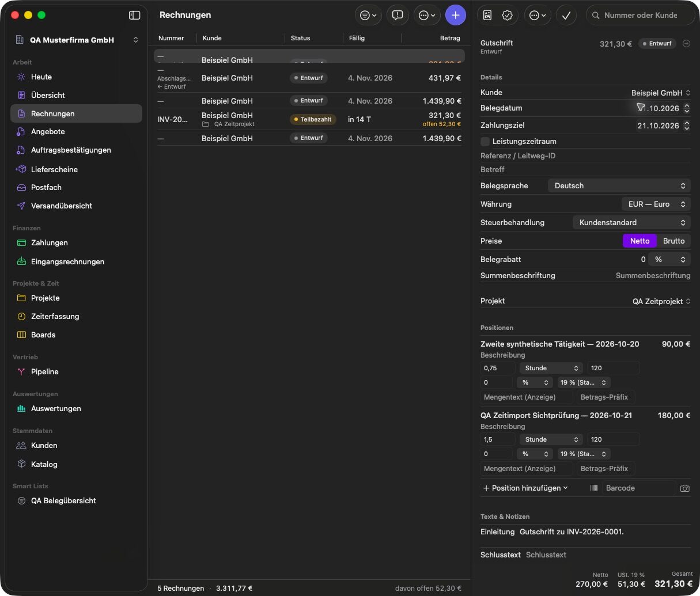Viewport: 700px width, 596px height.
Task: Open the Projekt QA Zeitprojekt selector
Action: pyautogui.click(x=661, y=301)
